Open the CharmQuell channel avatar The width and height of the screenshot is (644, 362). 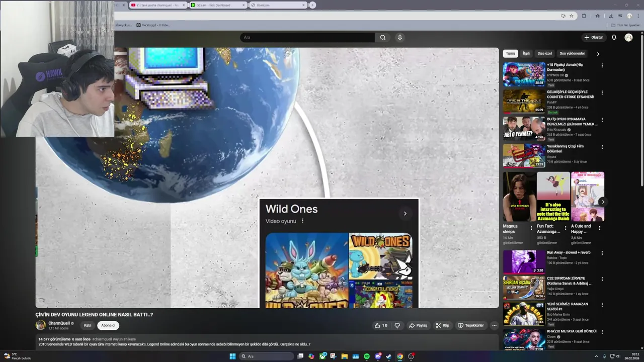40,325
